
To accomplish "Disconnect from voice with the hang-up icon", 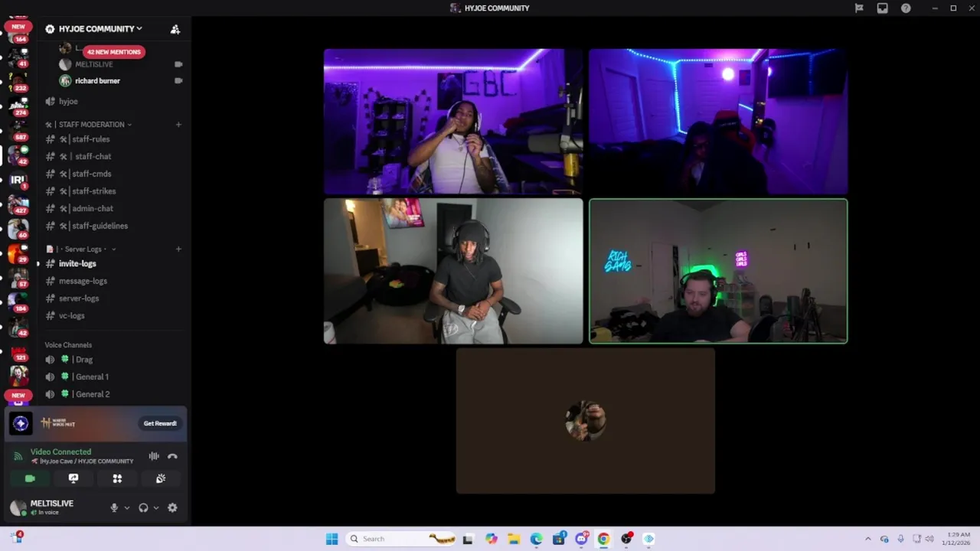I will click(172, 456).
